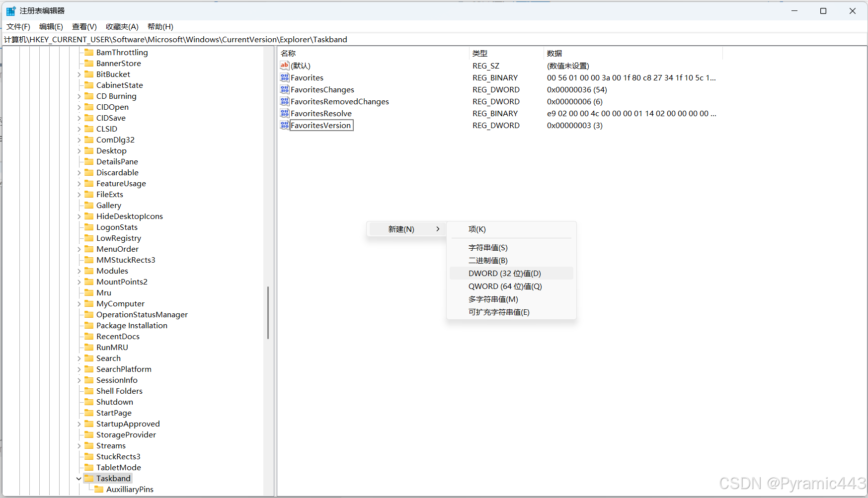This screenshot has height=498, width=868.
Task: Click the StartPage folder icon
Action: (89, 413)
